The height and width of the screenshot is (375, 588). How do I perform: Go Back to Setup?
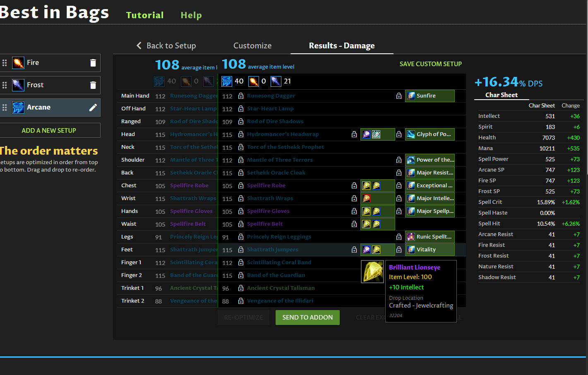[166, 46]
